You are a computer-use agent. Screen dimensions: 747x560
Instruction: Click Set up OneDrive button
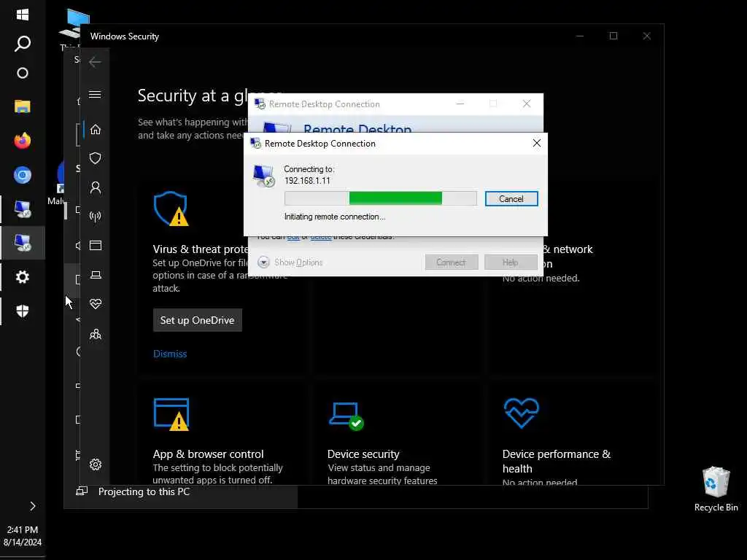[197, 320]
